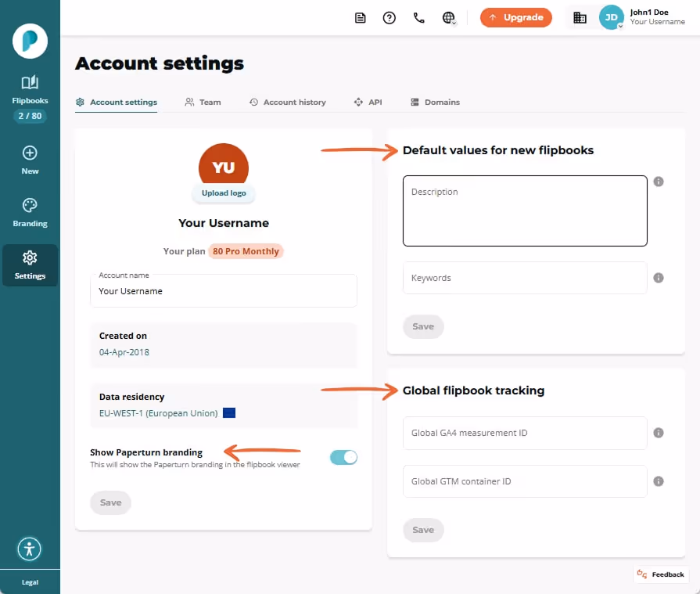Click the document/news icon in the top bar
The image size is (700, 594).
[361, 18]
